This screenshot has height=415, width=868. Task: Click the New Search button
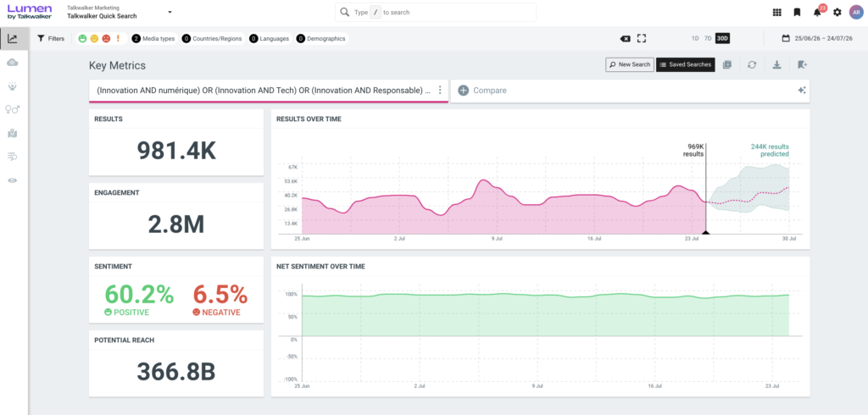pos(630,64)
